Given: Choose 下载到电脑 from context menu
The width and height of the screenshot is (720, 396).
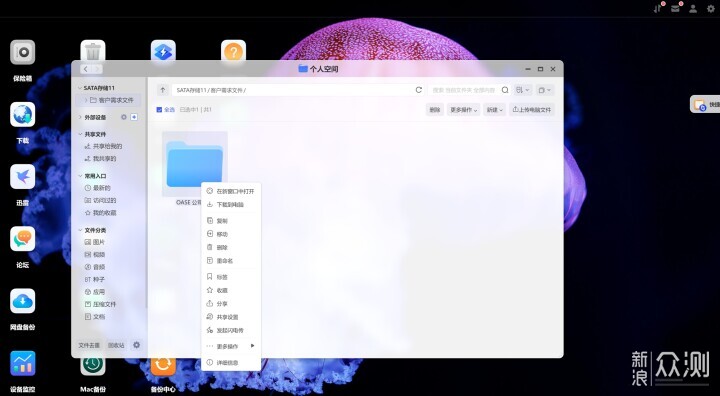Looking at the screenshot, I should [231, 204].
